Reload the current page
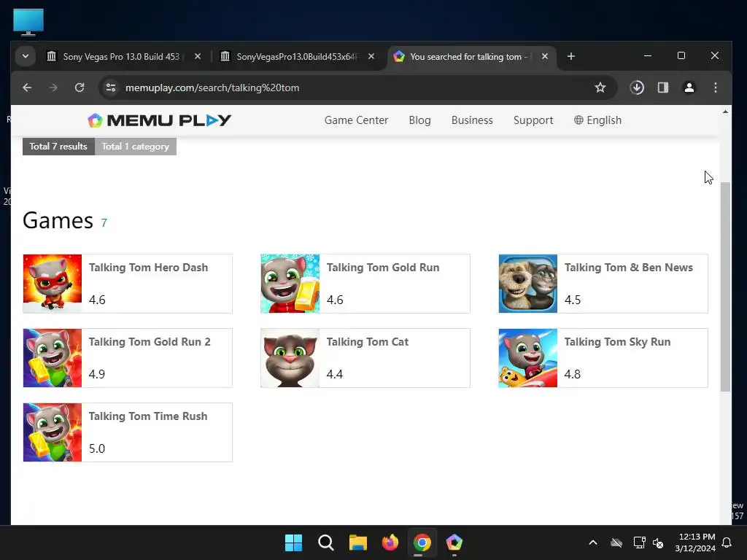Screen dimensions: 747x560 (80, 87)
